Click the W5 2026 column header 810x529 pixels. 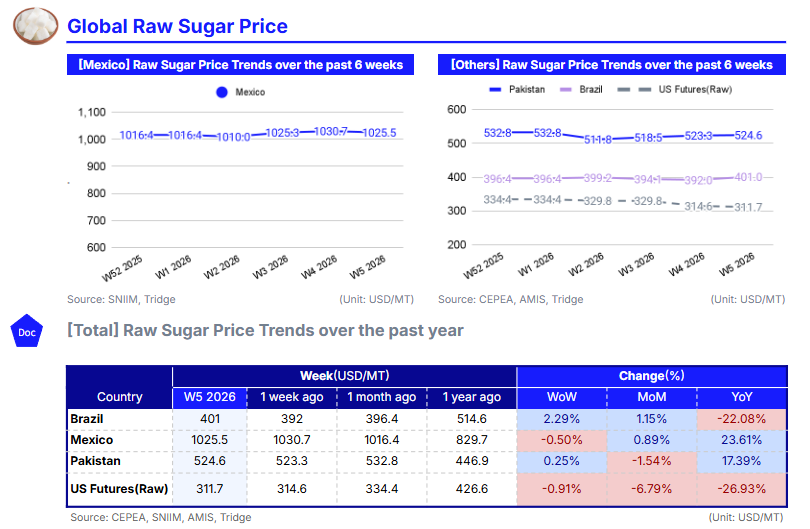coord(210,397)
